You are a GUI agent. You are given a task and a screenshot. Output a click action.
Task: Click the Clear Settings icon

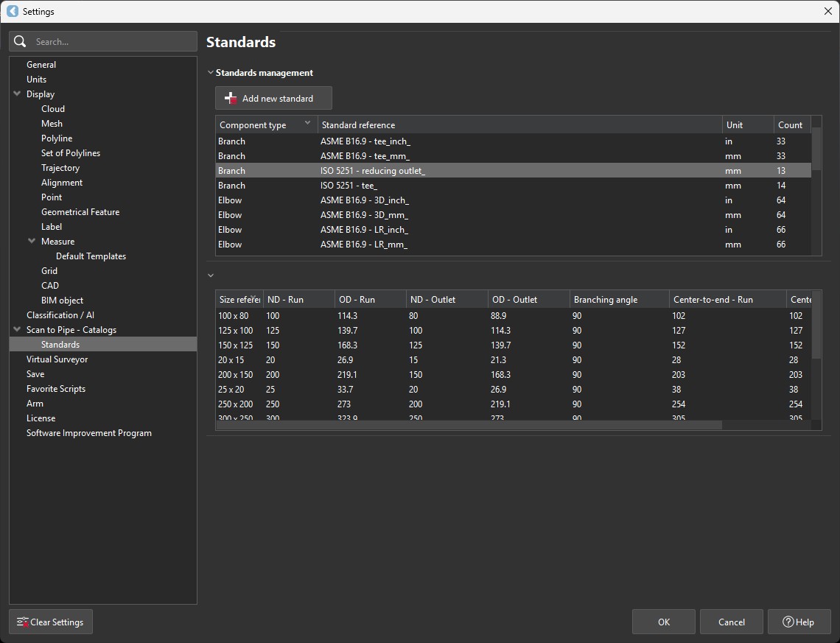(22, 622)
